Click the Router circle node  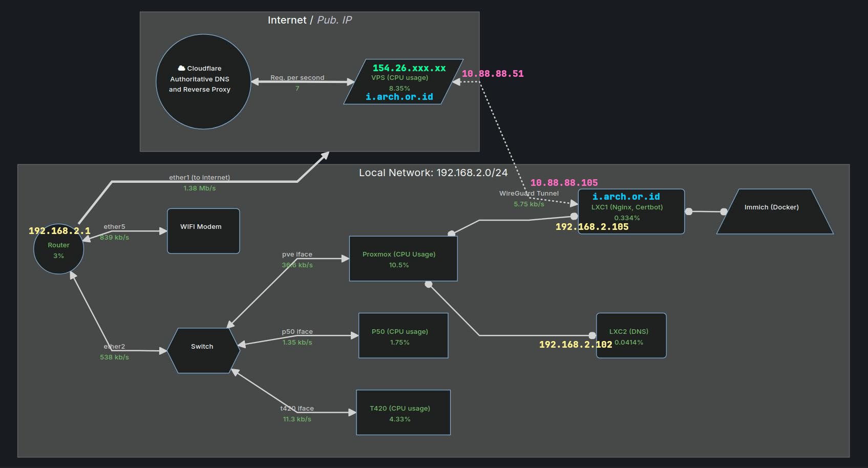coord(58,249)
